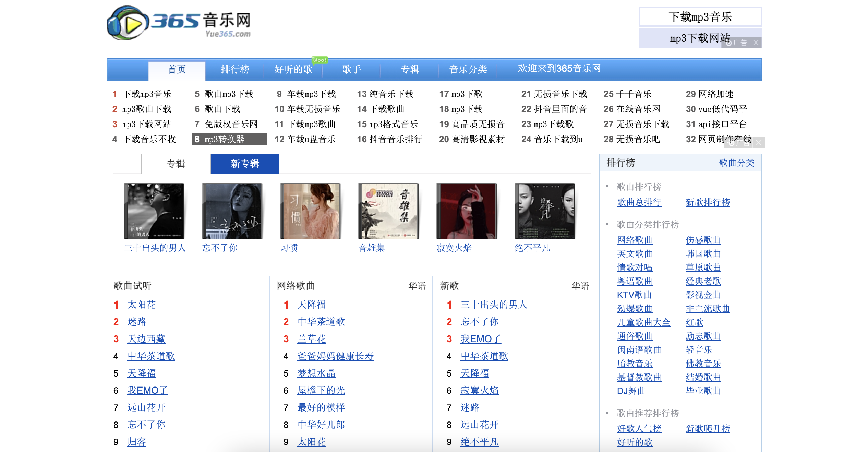Close the keyword list ad

(759, 143)
